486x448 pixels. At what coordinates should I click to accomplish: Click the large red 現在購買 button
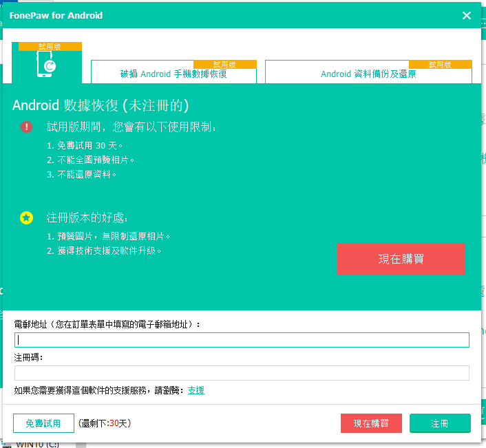point(401,259)
